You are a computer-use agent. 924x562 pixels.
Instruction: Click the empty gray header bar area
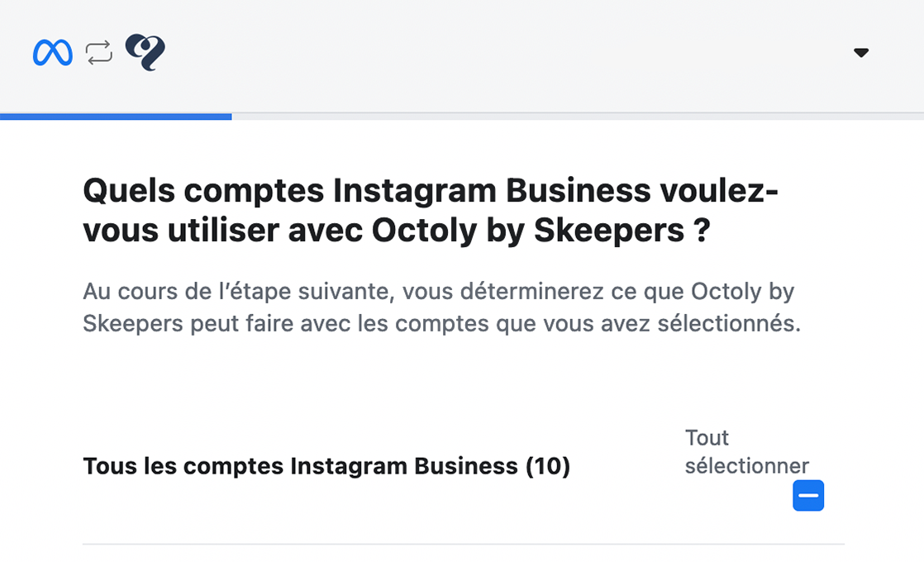pos(496,53)
